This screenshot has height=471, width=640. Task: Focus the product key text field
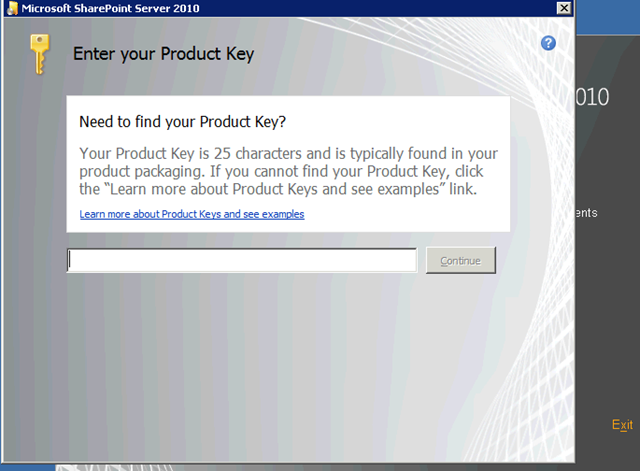[x=242, y=260]
